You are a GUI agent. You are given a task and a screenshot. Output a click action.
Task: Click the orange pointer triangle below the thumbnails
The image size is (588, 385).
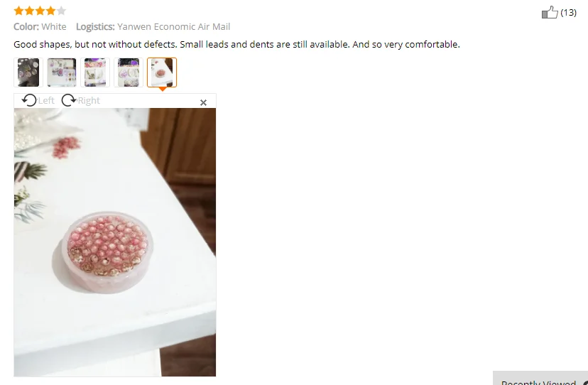click(x=162, y=90)
